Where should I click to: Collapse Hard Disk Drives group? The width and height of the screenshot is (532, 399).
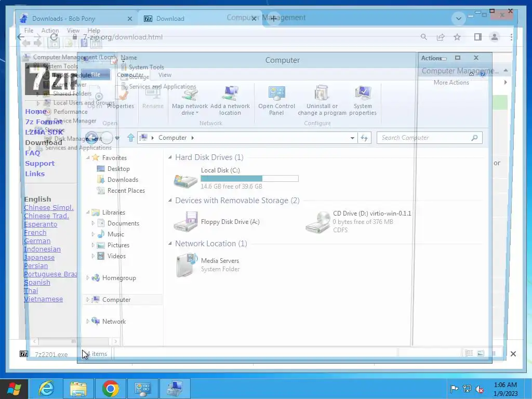coord(170,157)
